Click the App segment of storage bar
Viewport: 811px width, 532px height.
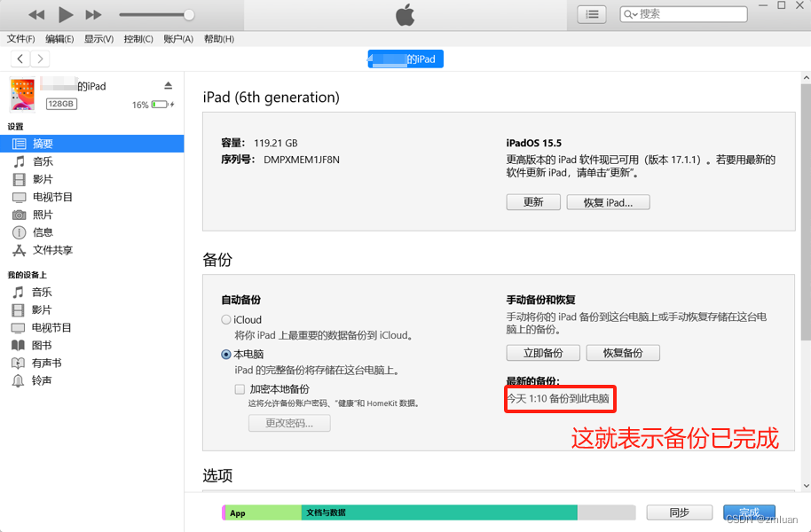point(263,512)
